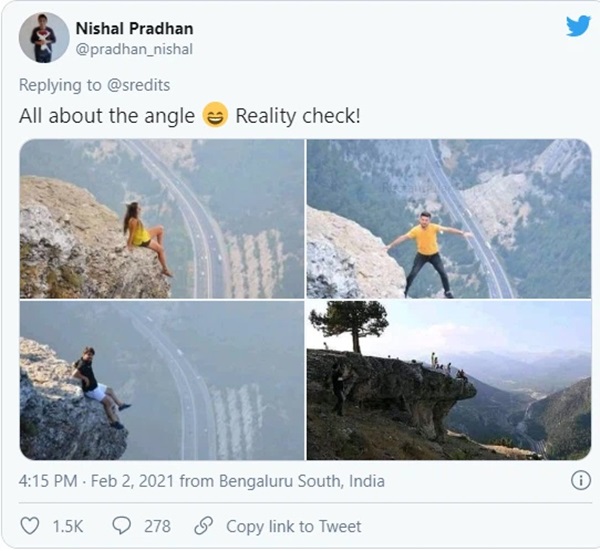Open wide-angle photo of cliff with tree
Viewport: 600px width, 551px height.
pyautogui.click(x=448, y=381)
